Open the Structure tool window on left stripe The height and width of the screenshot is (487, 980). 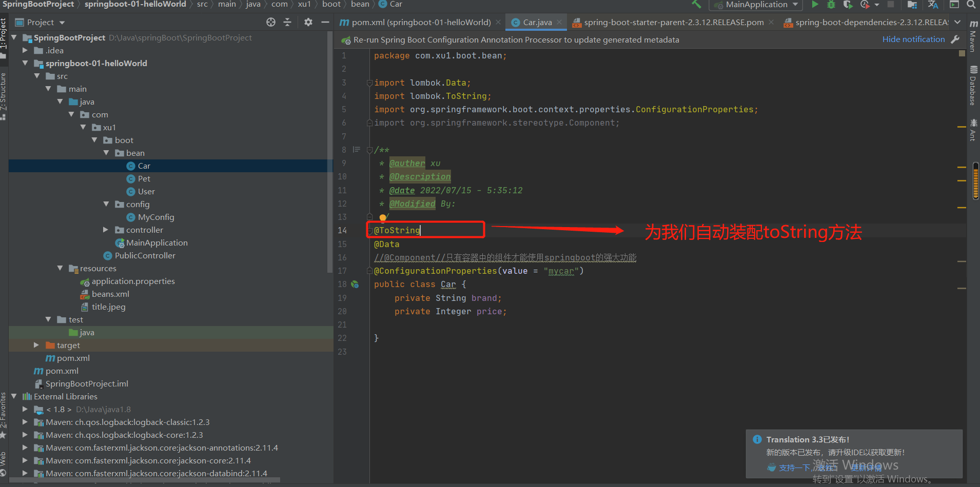[4, 95]
